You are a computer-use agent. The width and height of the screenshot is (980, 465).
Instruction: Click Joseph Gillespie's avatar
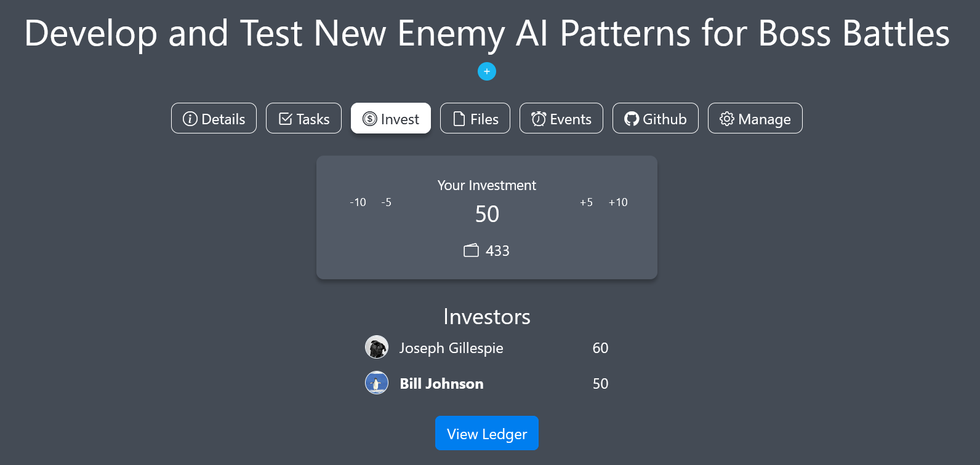(377, 348)
